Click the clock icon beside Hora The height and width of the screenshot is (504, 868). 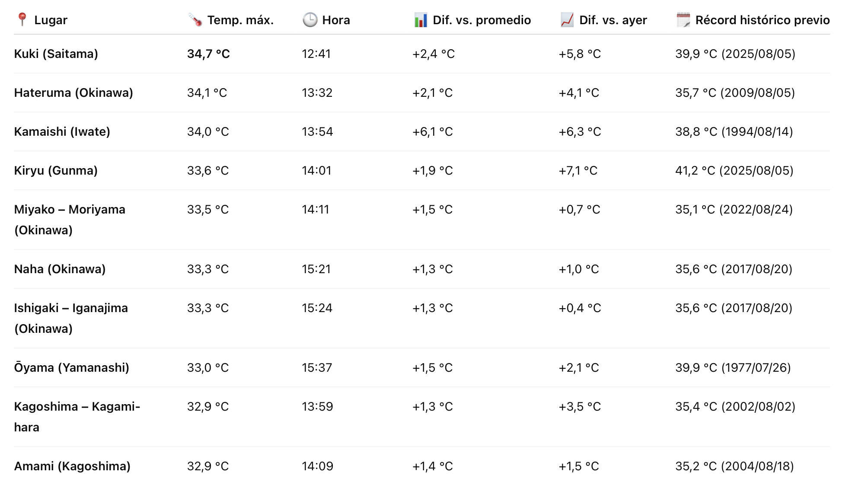tap(310, 20)
